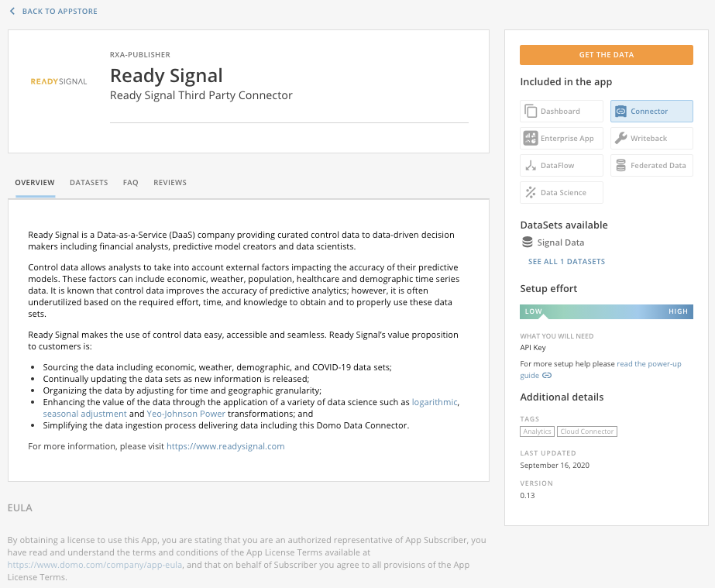
Task: Open the readysignal.com website link
Action: click(225, 446)
